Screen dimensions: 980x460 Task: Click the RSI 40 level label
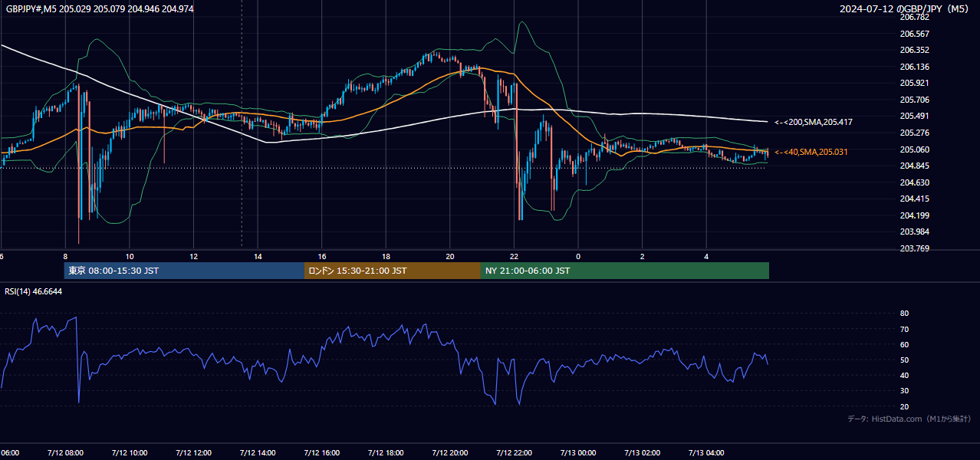tap(904, 376)
